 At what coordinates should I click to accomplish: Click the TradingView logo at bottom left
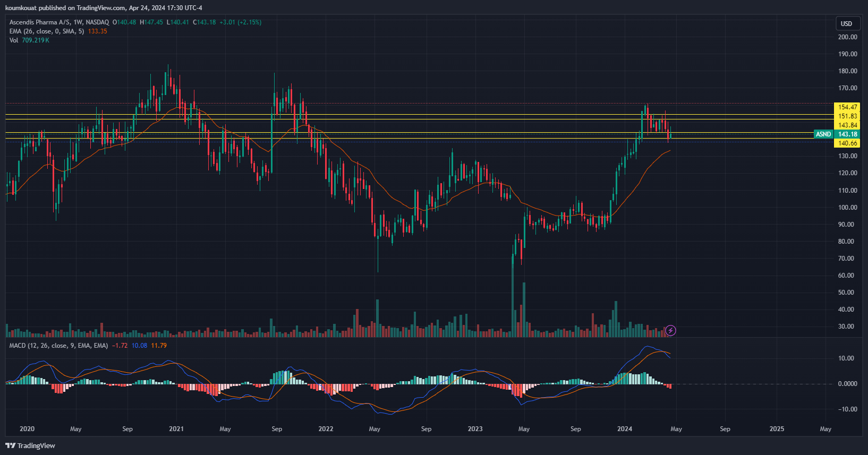tap(30, 445)
